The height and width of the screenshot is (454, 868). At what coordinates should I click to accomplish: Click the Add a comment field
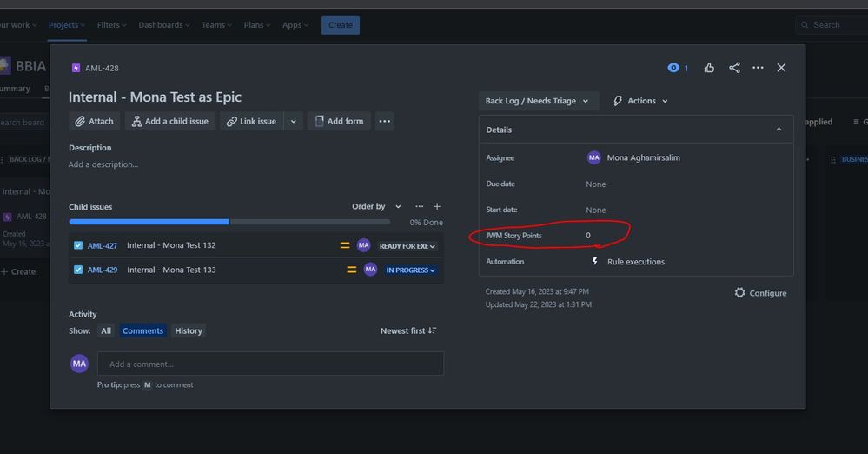(x=271, y=364)
